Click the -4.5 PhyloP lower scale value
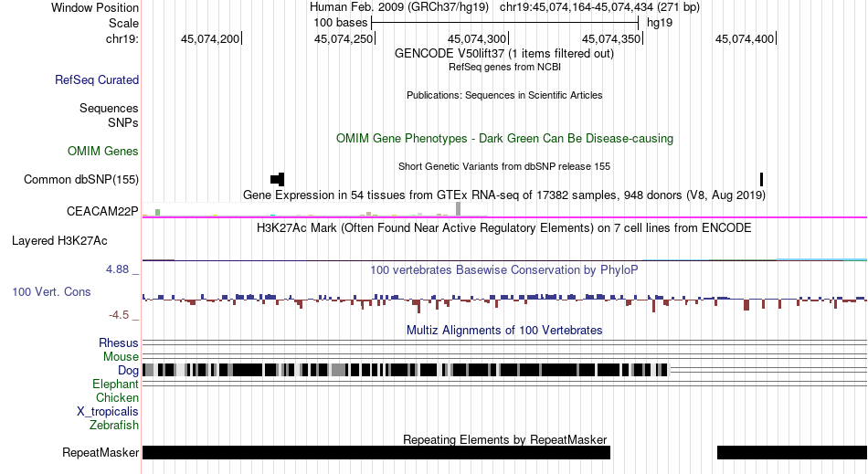This screenshot has height=474, width=868. click(x=119, y=315)
